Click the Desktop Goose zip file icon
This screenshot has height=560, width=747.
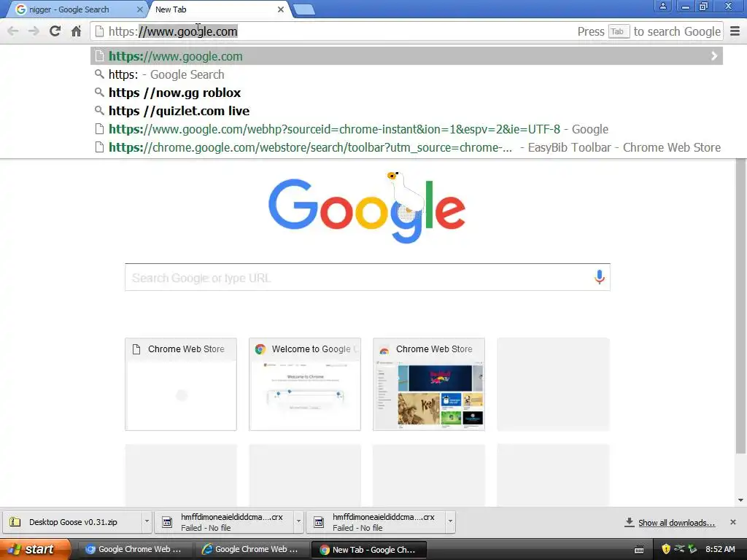tap(15, 522)
